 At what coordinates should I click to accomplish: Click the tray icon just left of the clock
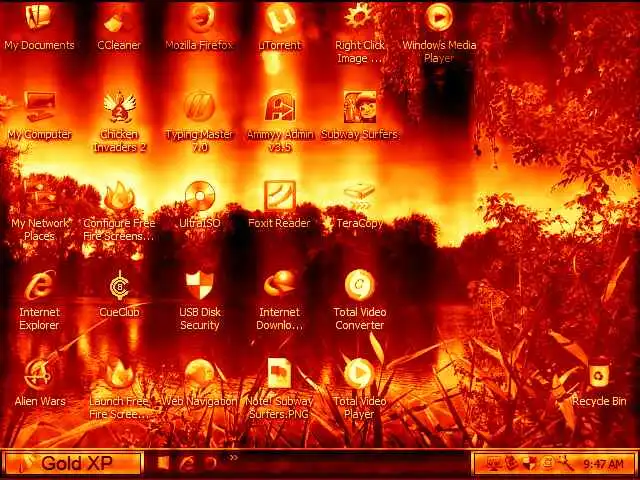tap(566, 464)
